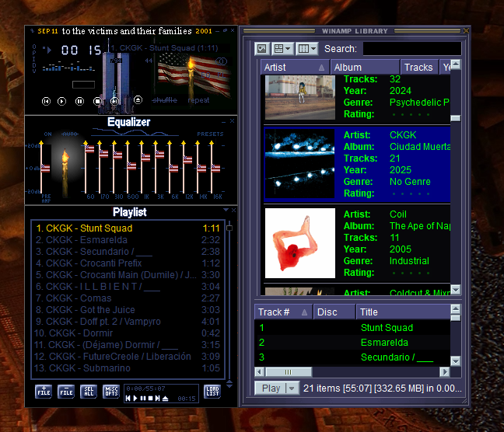Viewport: 504px width, 432px height.
Task: Open the LOAD LIST menu in playlist
Action: [x=212, y=392]
